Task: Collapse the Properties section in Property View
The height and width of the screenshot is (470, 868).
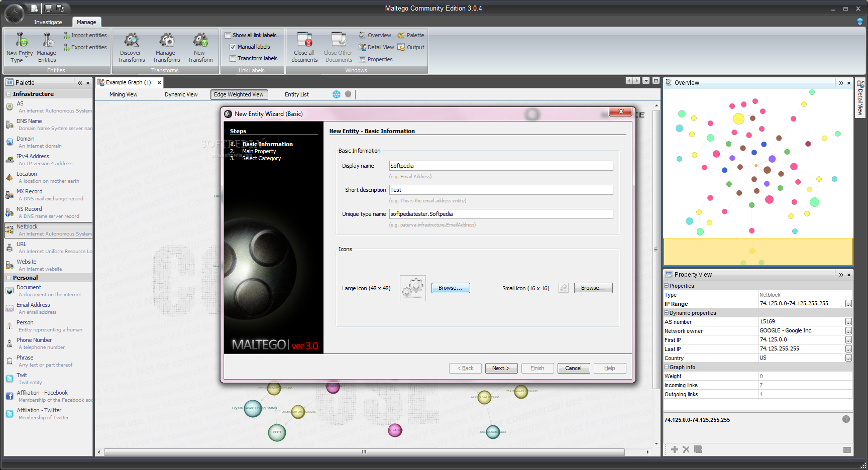Action: 667,286
